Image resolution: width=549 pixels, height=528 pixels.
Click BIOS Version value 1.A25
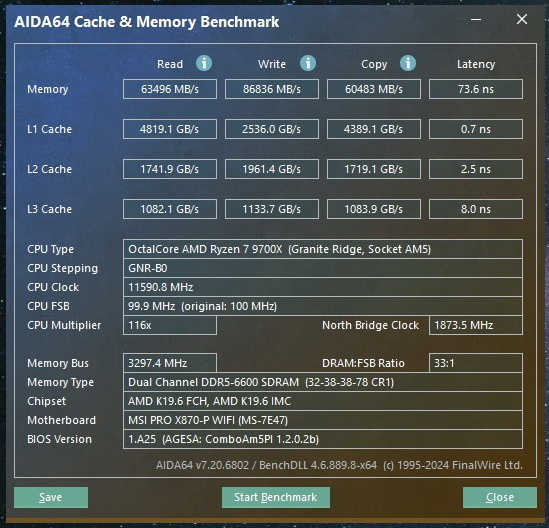click(323, 439)
